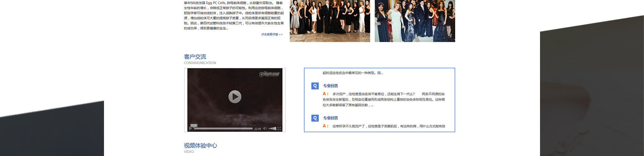Enter fullscreen mode on the video player
This screenshot has width=644, height=156.
pos(279,128)
